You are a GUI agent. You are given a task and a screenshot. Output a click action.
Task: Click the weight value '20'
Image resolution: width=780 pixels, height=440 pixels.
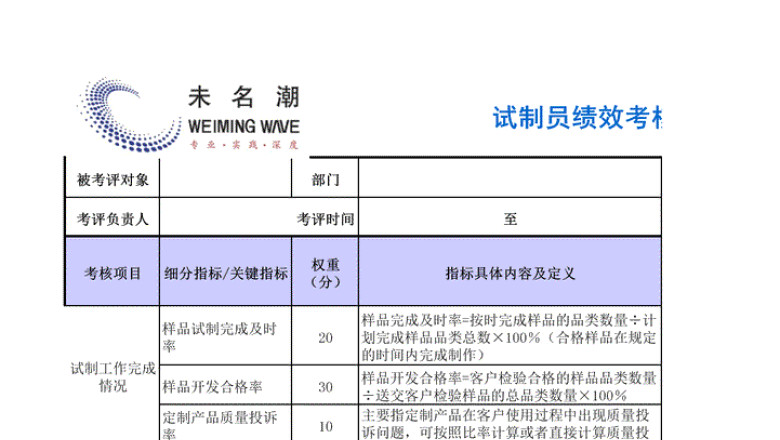coord(325,338)
